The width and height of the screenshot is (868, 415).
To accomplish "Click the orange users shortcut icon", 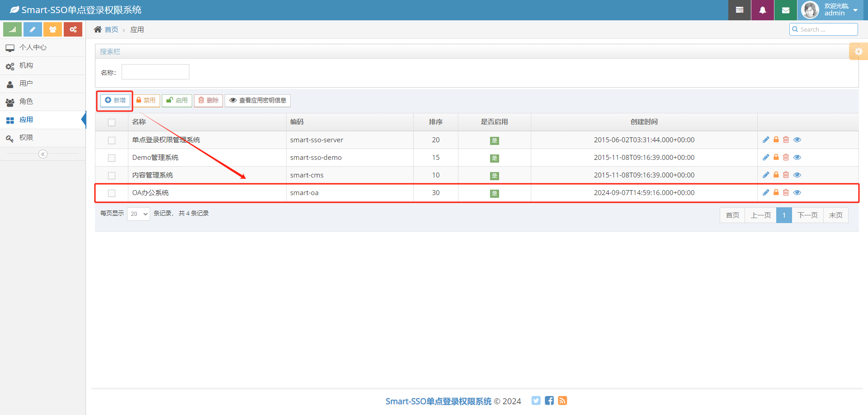I will [x=53, y=29].
